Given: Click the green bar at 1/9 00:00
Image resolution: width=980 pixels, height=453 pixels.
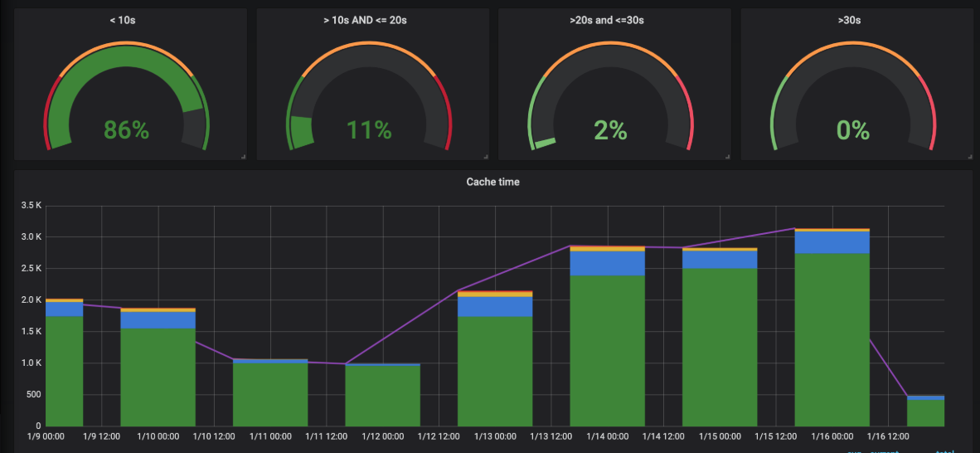Looking at the screenshot, I should click(x=65, y=372).
